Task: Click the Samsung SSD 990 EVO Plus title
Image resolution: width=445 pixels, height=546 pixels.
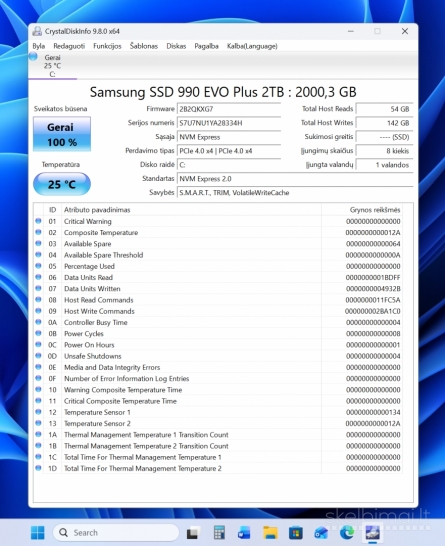Action: tap(223, 92)
